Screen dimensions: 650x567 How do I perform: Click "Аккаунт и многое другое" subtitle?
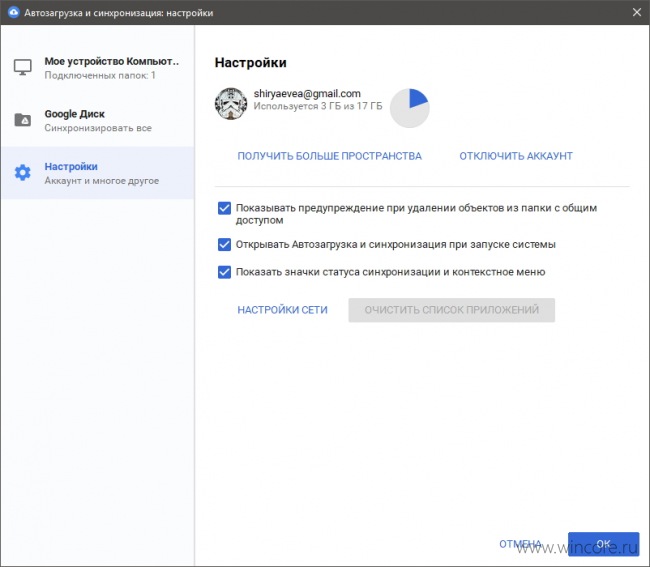(102, 181)
